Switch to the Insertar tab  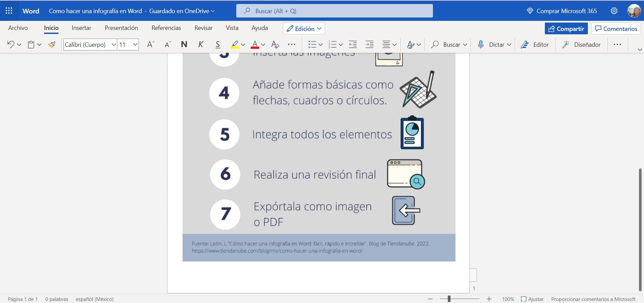pyautogui.click(x=81, y=28)
